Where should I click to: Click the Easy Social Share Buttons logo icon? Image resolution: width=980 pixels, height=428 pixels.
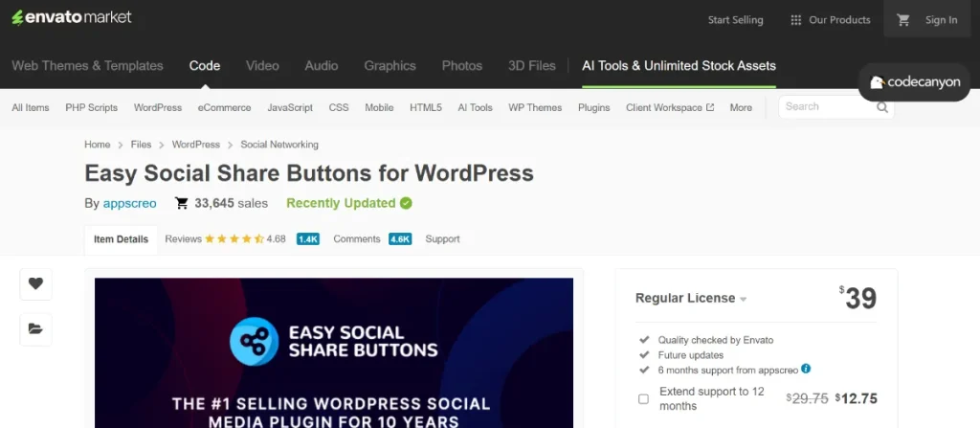[x=254, y=341]
